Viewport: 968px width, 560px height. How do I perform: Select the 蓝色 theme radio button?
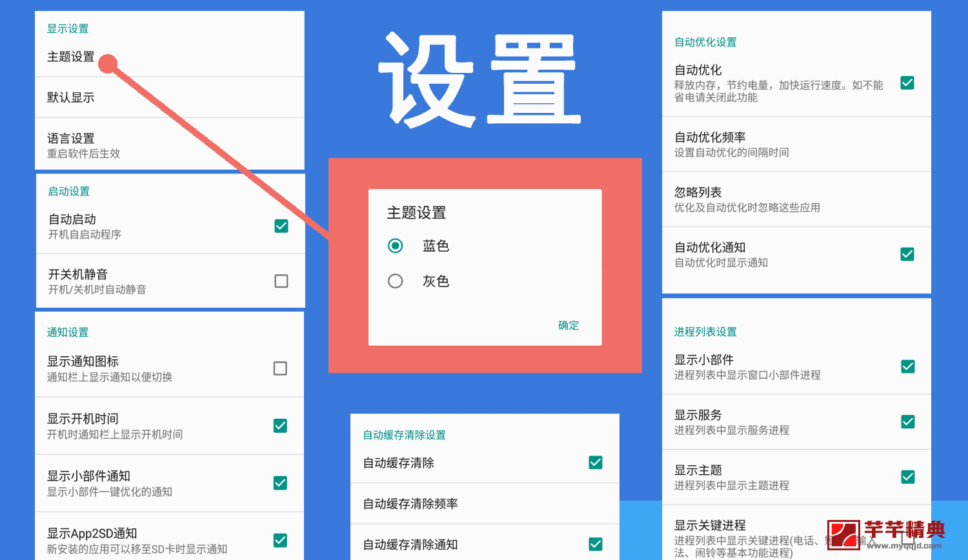(x=396, y=246)
